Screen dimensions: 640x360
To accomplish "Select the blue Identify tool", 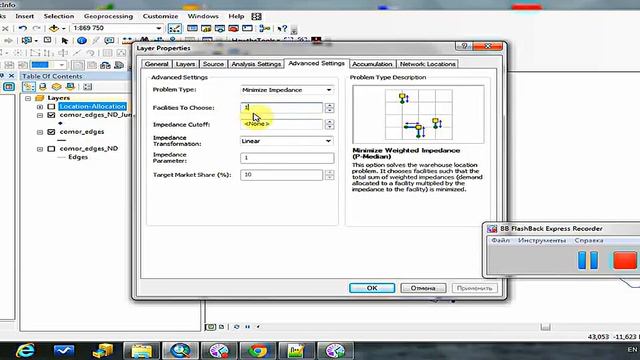I will (82, 41).
